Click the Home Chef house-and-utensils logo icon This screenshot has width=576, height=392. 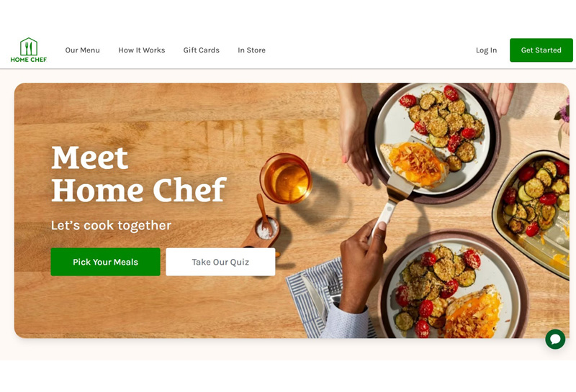click(29, 46)
